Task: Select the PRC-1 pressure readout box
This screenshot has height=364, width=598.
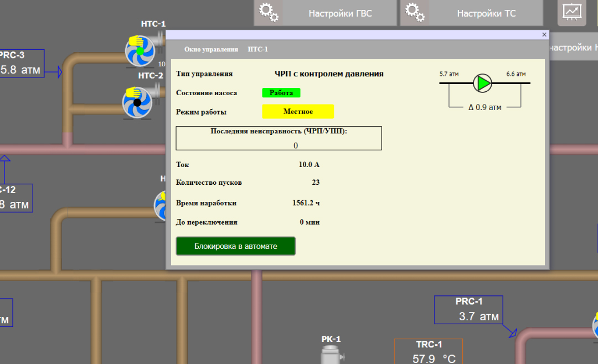Action: [468, 310]
